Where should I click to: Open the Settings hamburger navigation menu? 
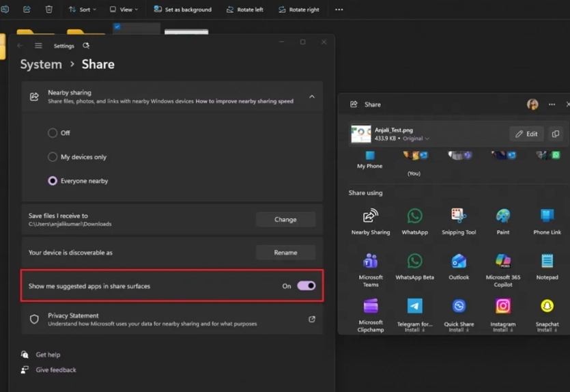[38, 46]
